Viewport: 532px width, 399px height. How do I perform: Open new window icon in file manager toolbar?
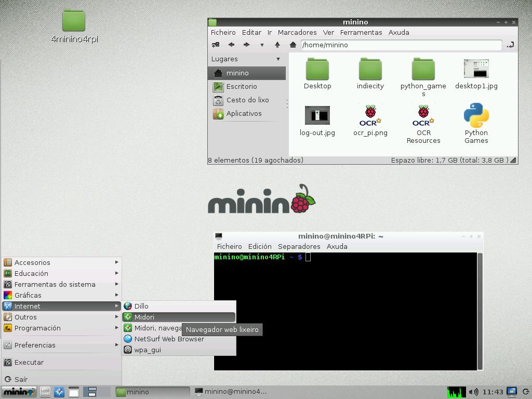point(216,45)
